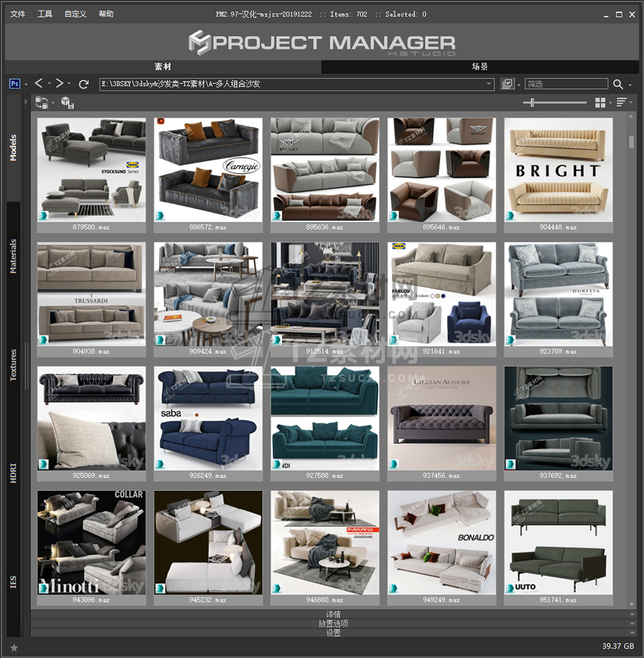This screenshot has height=658, width=644.
Task: Click the Photoshop (Ps) icon in the toolbar
Action: [14, 83]
